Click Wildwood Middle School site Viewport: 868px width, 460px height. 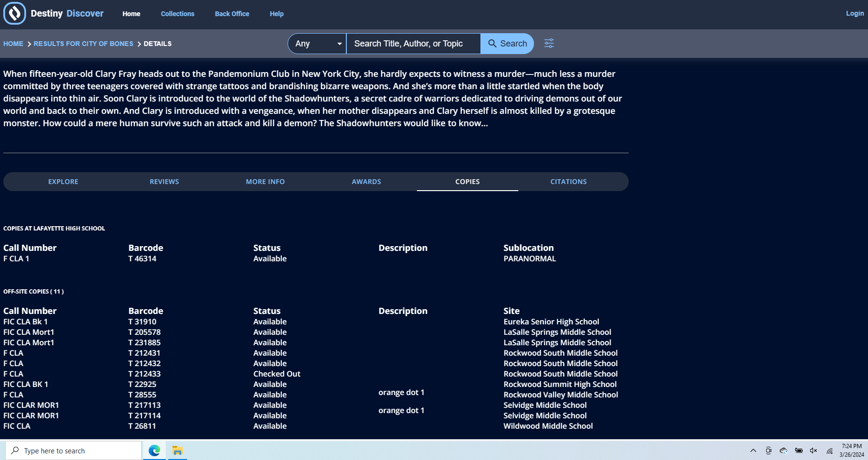[548, 426]
